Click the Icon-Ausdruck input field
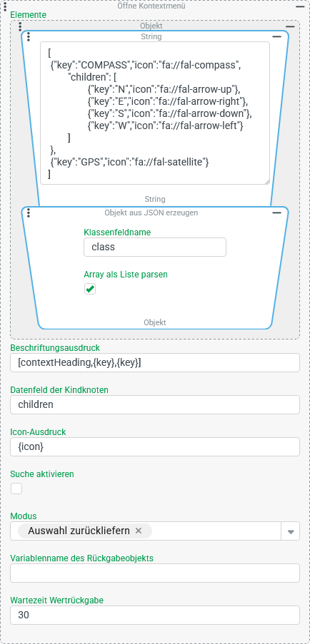This screenshot has width=310, height=644. coord(155,447)
